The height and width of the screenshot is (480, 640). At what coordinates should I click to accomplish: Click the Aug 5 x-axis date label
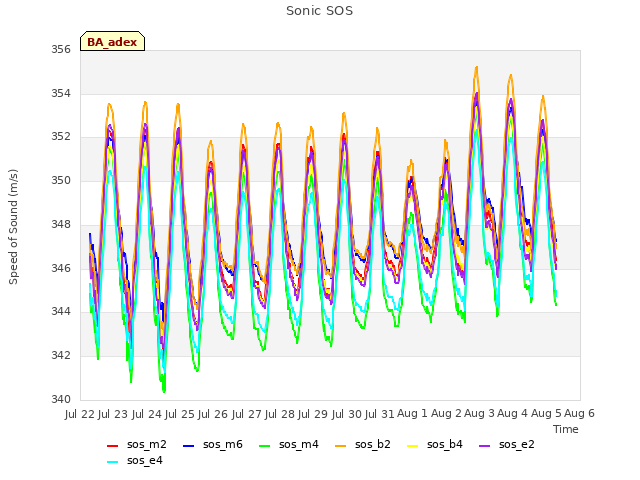[x=546, y=414]
